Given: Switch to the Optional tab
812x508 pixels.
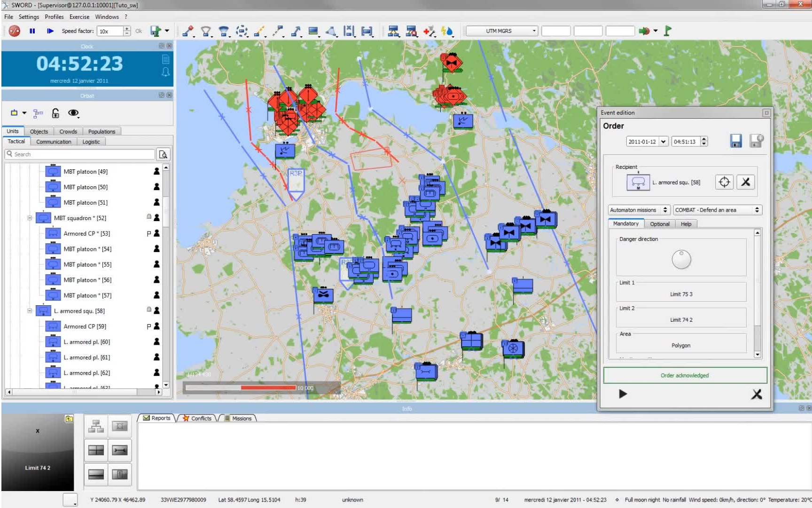Looking at the screenshot, I should point(659,224).
